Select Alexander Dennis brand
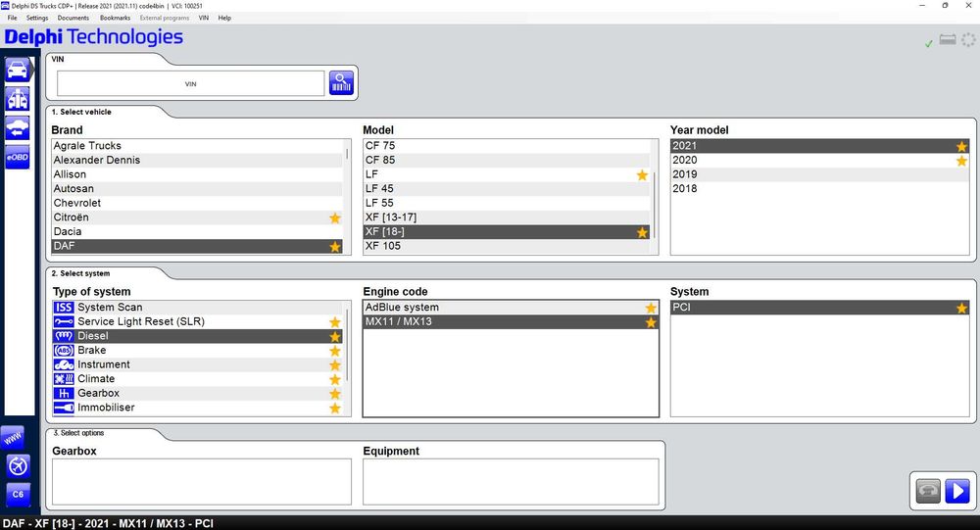The height and width of the screenshot is (530, 980). 198,160
